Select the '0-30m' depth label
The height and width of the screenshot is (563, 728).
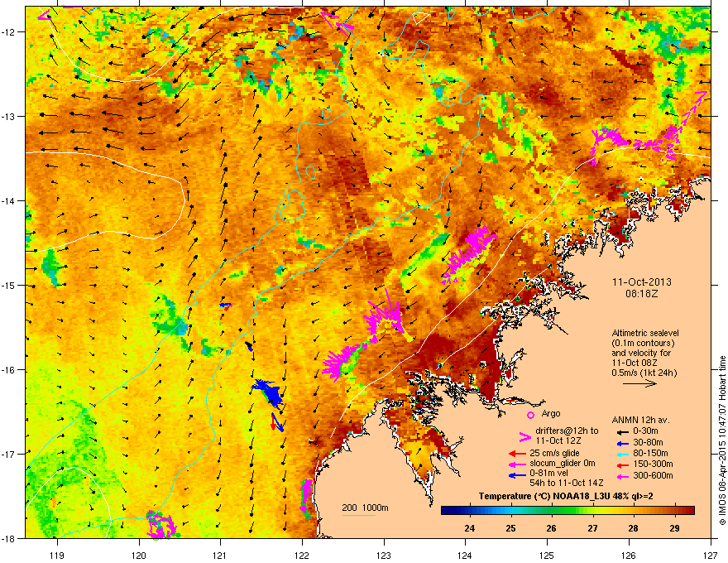pos(645,431)
